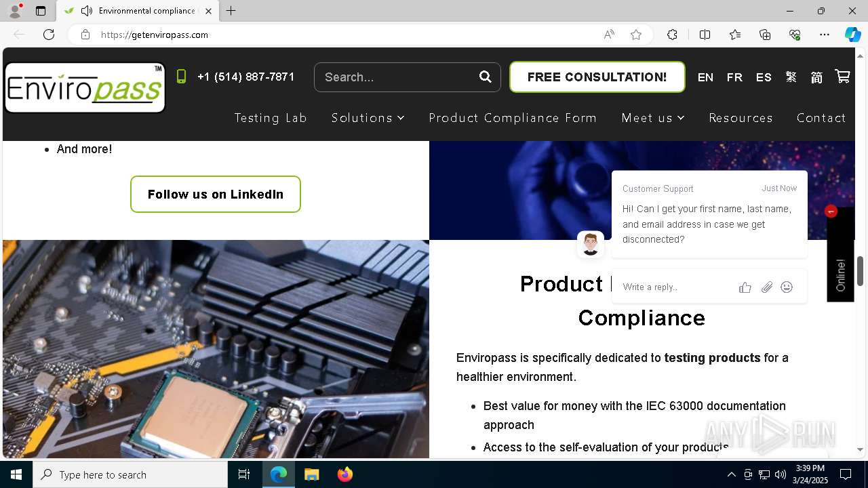Toggle split screen view
Screen dimensions: 868x488
(x=705, y=35)
